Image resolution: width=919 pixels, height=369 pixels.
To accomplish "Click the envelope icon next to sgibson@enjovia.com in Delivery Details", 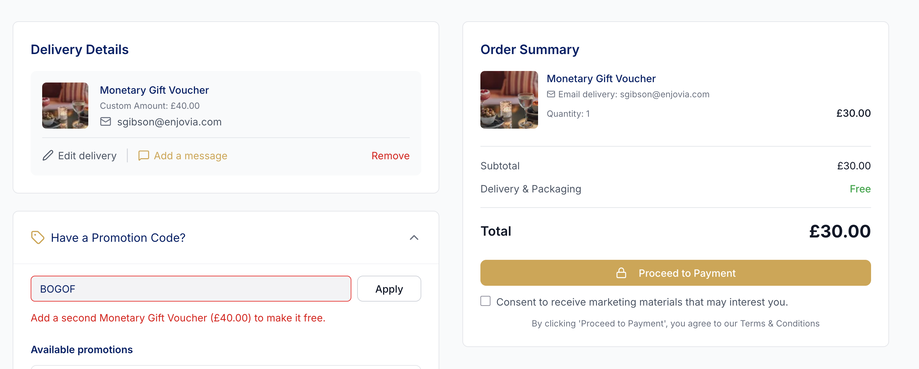I will pos(105,122).
